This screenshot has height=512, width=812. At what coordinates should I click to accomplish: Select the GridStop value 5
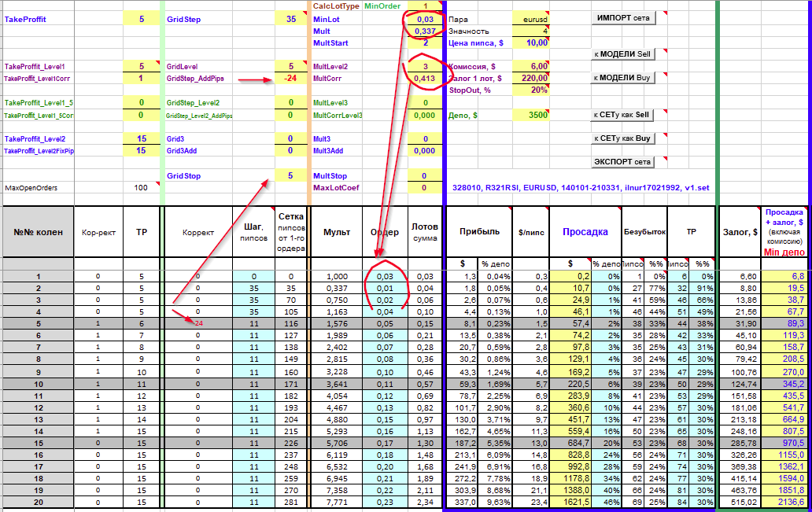pyautogui.click(x=291, y=176)
